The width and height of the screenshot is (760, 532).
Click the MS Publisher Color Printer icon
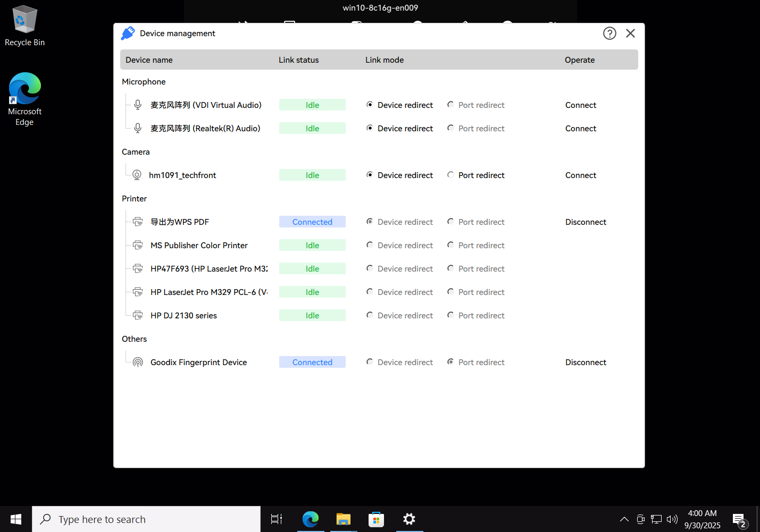138,246
